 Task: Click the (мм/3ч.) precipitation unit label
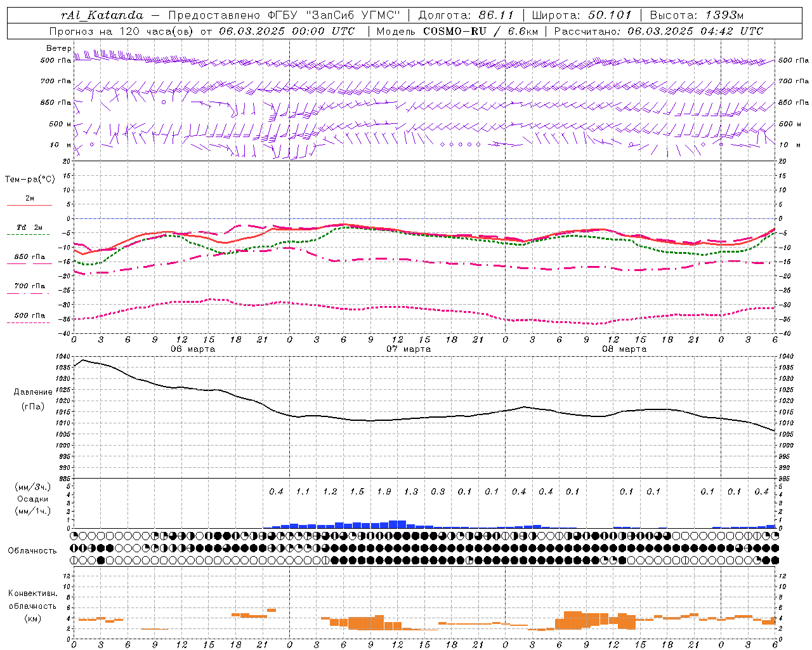click(33, 487)
